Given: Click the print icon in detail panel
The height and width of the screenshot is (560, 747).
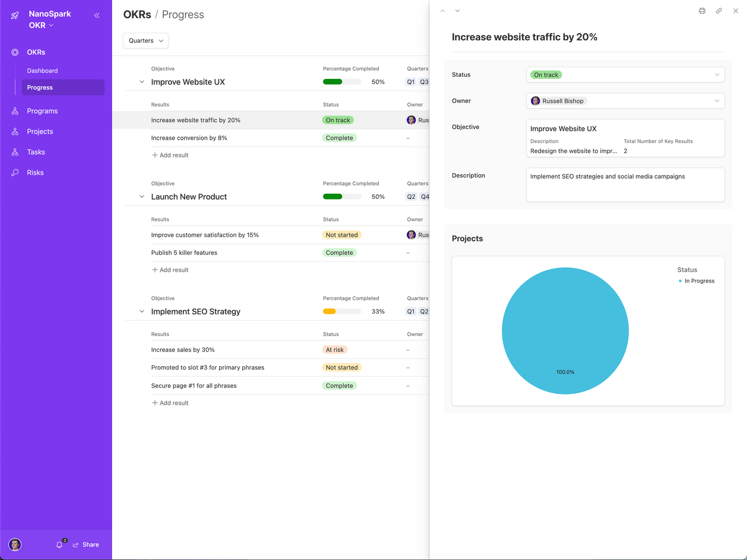Looking at the screenshot, I should click(x=702, y=11).
